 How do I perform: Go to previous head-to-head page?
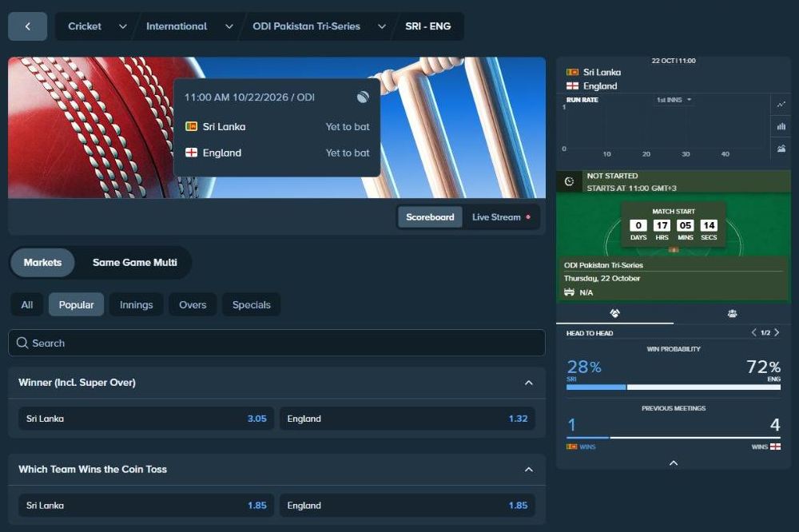coord(753,333)
